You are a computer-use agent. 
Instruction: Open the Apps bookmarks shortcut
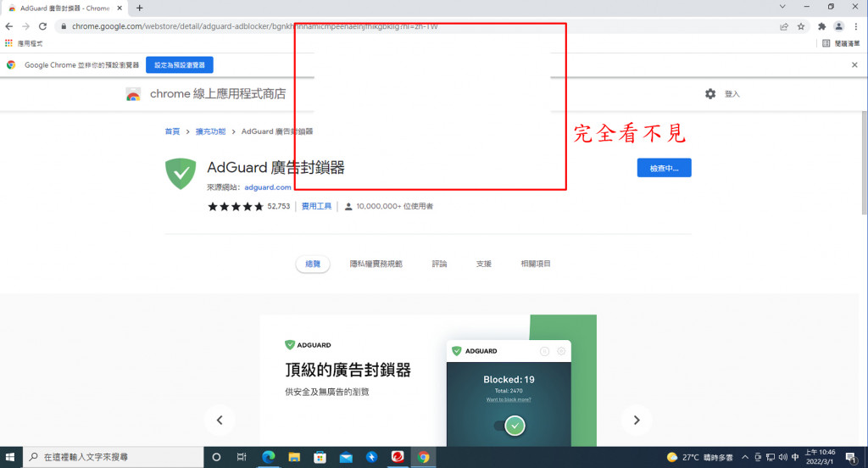coord(23,43)
